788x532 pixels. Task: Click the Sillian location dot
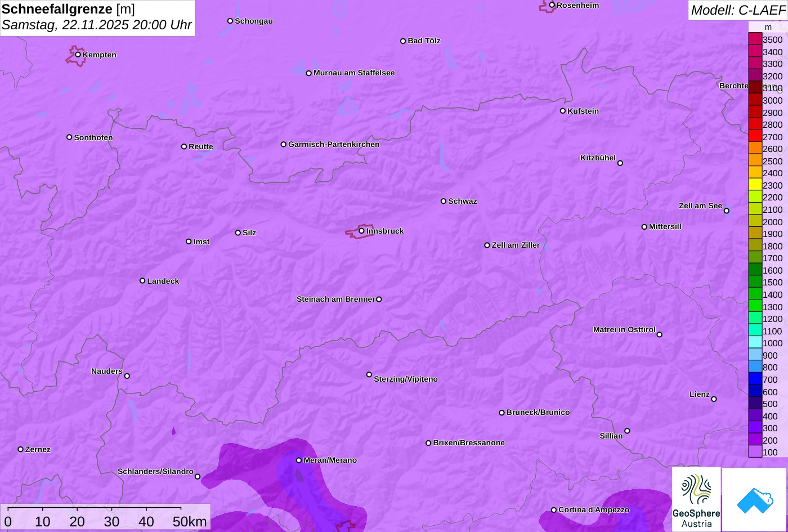(627, 431)
